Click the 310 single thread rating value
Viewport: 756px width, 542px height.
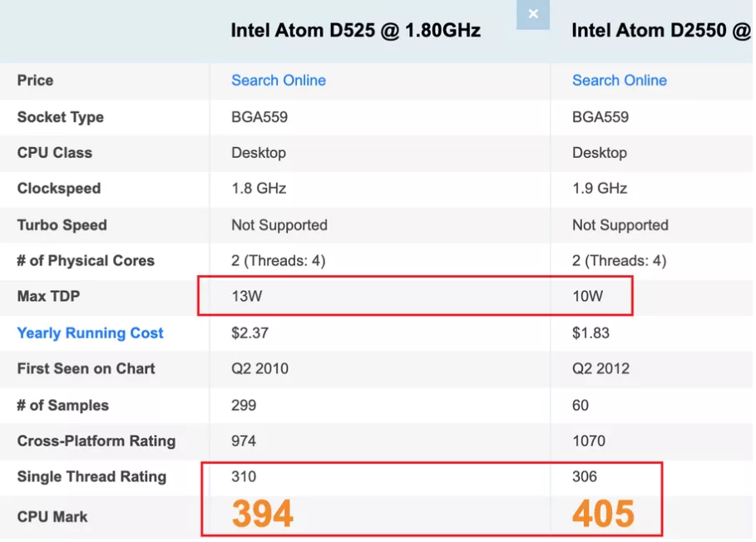click(x=244, y=476)
